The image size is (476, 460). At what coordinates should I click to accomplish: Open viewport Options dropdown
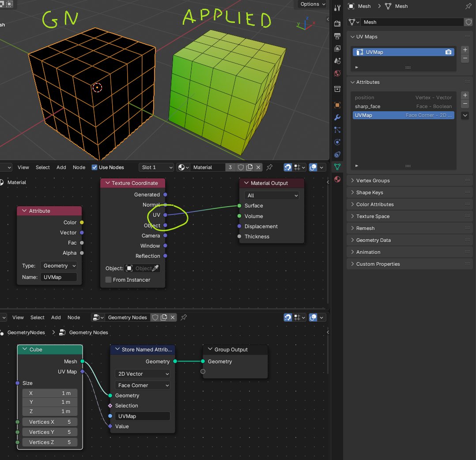pos(312,4)
